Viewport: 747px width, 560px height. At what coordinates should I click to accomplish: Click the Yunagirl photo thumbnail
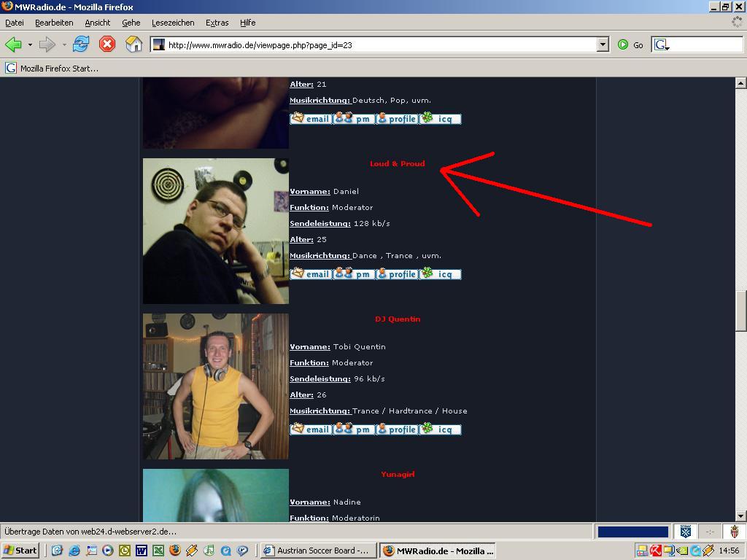216,495
